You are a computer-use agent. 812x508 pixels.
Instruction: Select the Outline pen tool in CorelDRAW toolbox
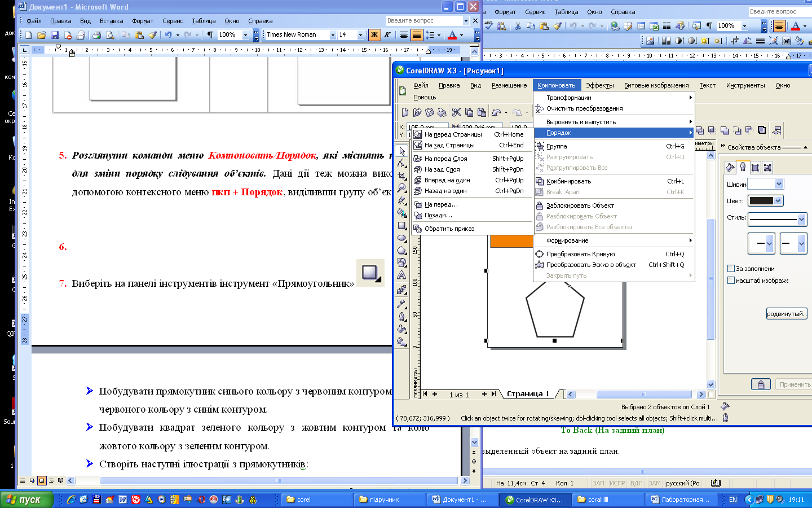[401, 317]
